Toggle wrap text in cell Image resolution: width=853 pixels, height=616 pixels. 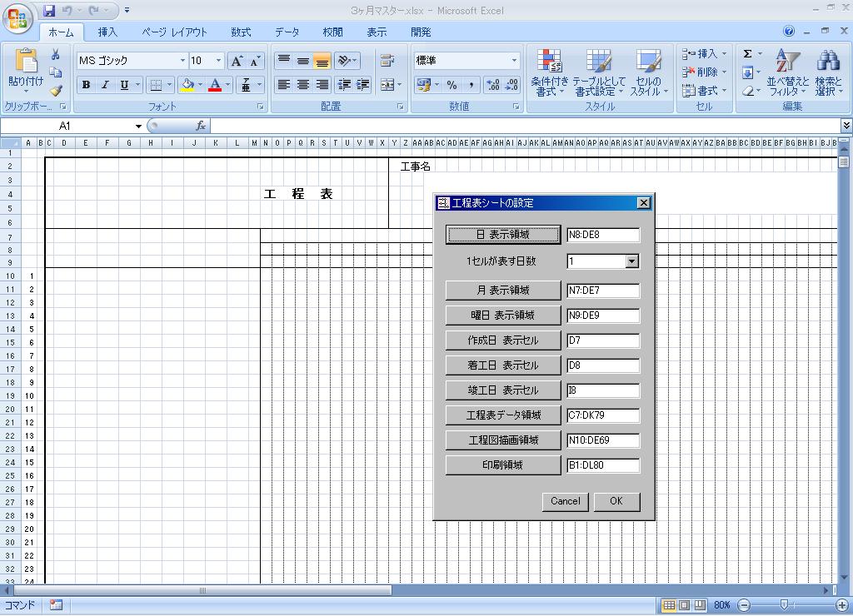pyautogui.click(x=387, y=60)
